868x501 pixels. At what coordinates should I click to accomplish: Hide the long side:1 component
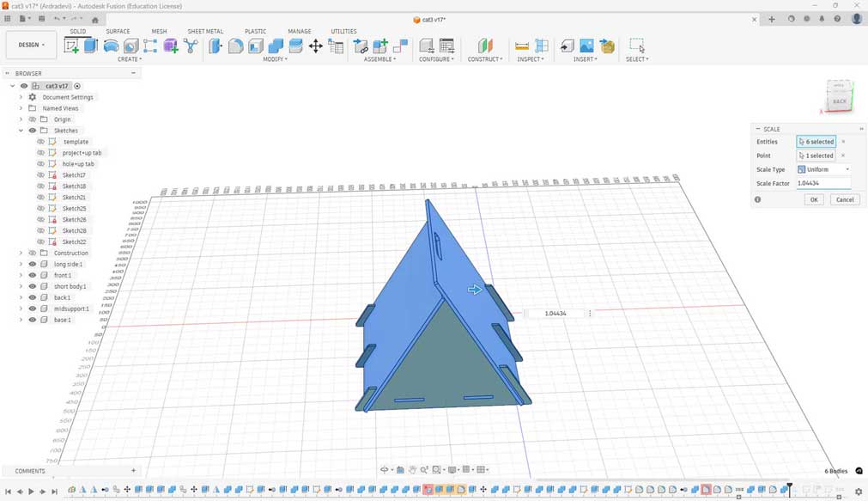click(32, 264)
